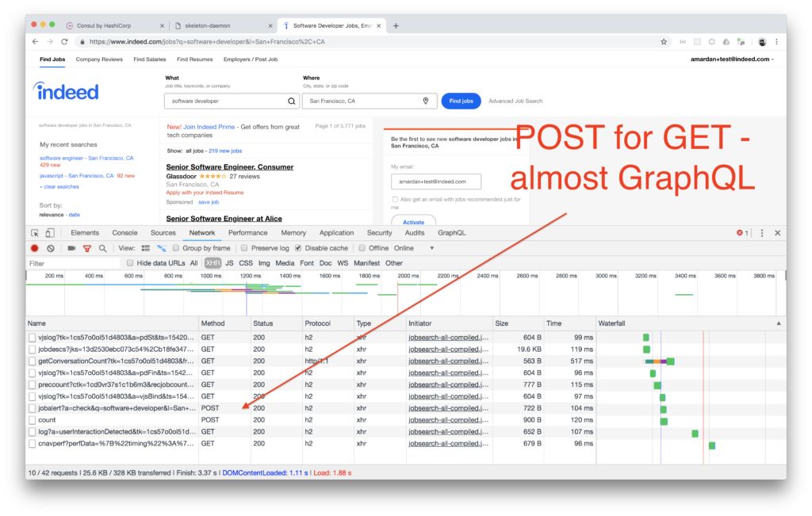The height and width of the screenshot is (516, 812).
Task: Sort results by date link
Action: [74, 214]
